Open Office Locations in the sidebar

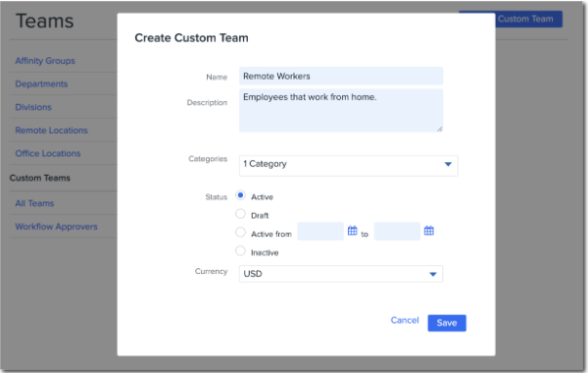pos(48,153)
